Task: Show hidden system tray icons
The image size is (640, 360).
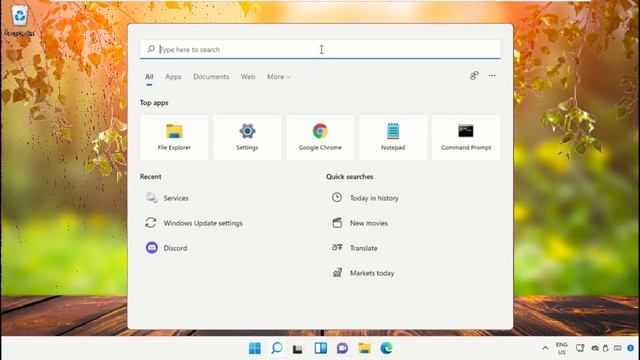Action: pos(545,348)
